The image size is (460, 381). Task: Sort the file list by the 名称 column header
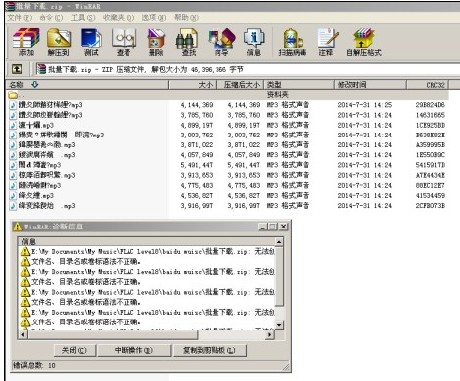click(x=87, y=85)
